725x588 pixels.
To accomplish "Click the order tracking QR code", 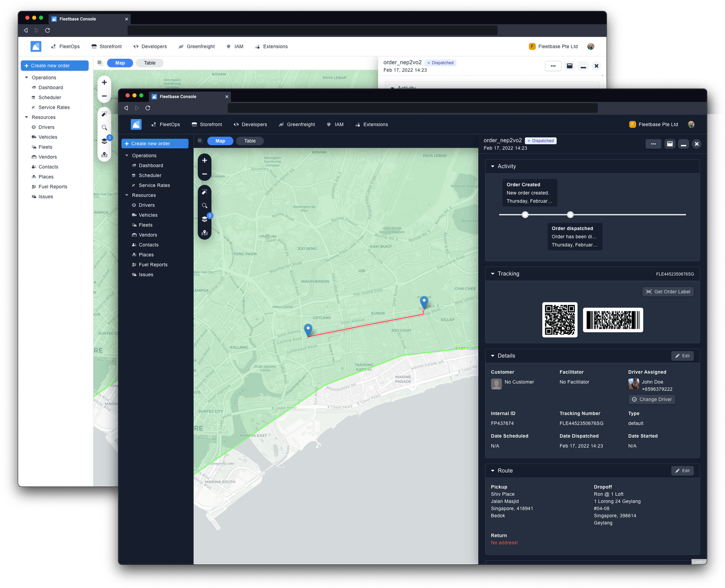I will (560, 320).
